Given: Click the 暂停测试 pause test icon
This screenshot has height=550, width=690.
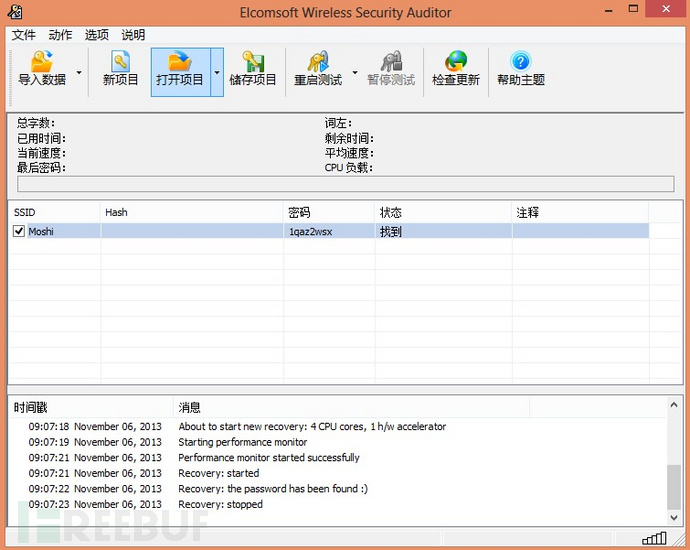Looking at the screenshot, I should 391,61.
